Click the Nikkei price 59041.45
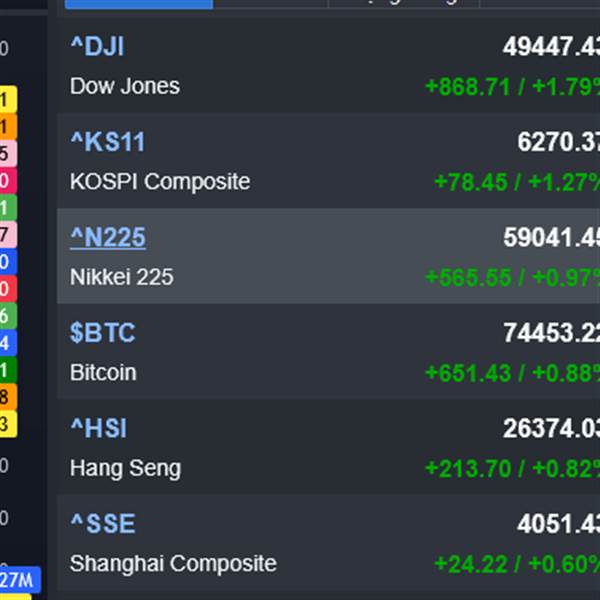The image size is (600, 600). pos(551,238)
